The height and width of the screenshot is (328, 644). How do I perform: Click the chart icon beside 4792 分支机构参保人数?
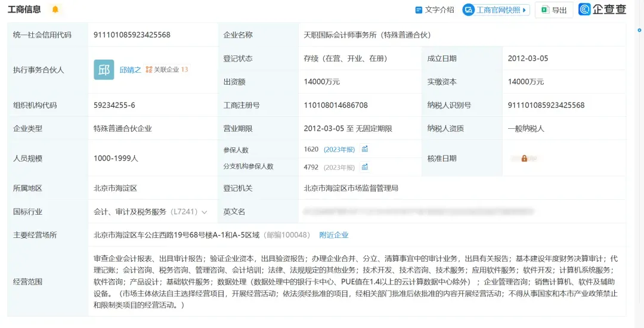[x=365, y=167]
